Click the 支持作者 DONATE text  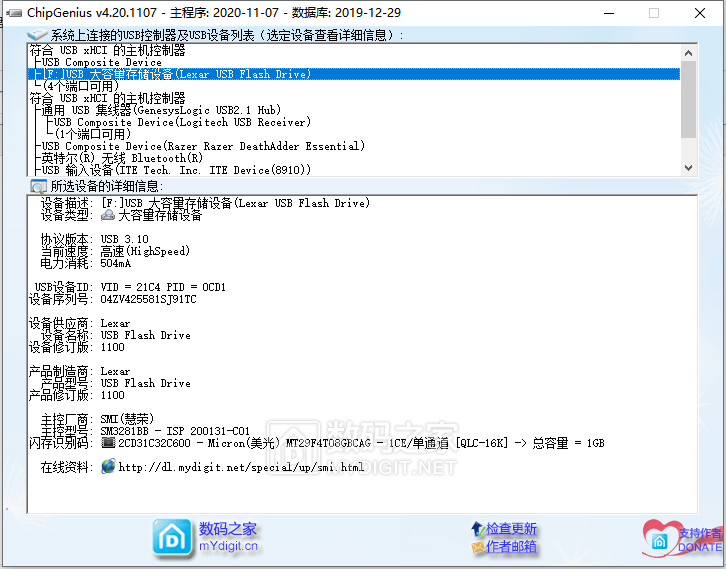tap(700, 540)
